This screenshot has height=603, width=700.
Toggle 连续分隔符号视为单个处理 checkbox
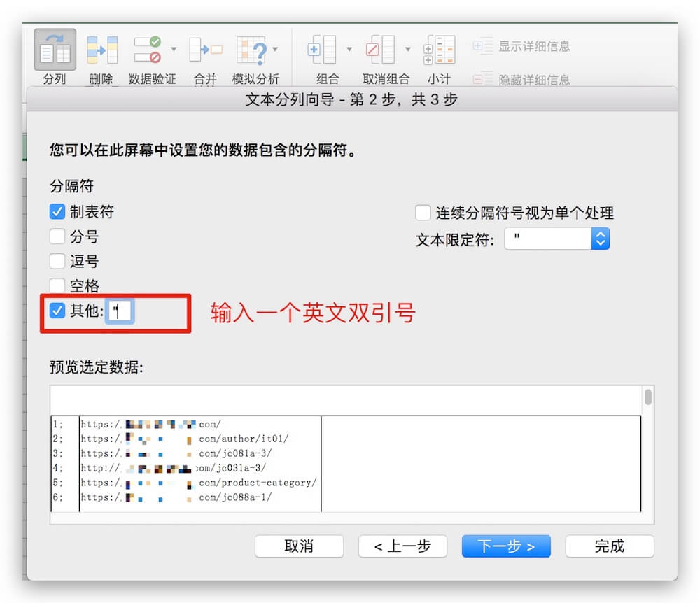(x=423, y=213)
